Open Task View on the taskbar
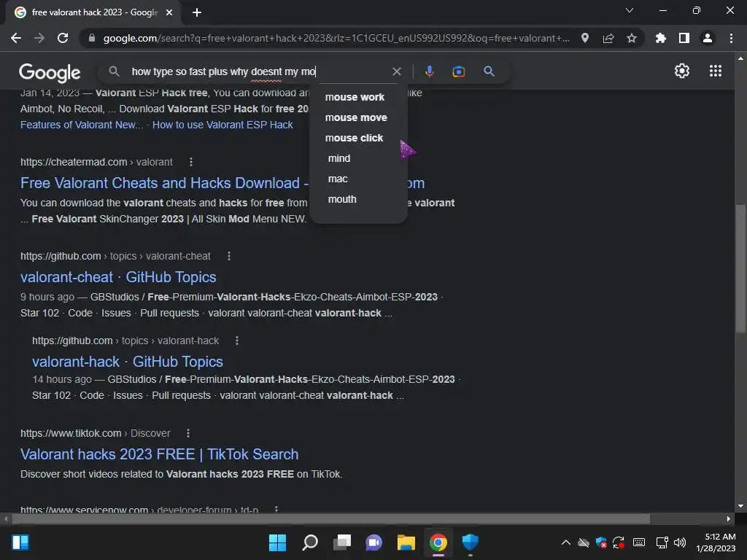Image resolution: width=747 pixels, height=560 pixels. point(341,542)
